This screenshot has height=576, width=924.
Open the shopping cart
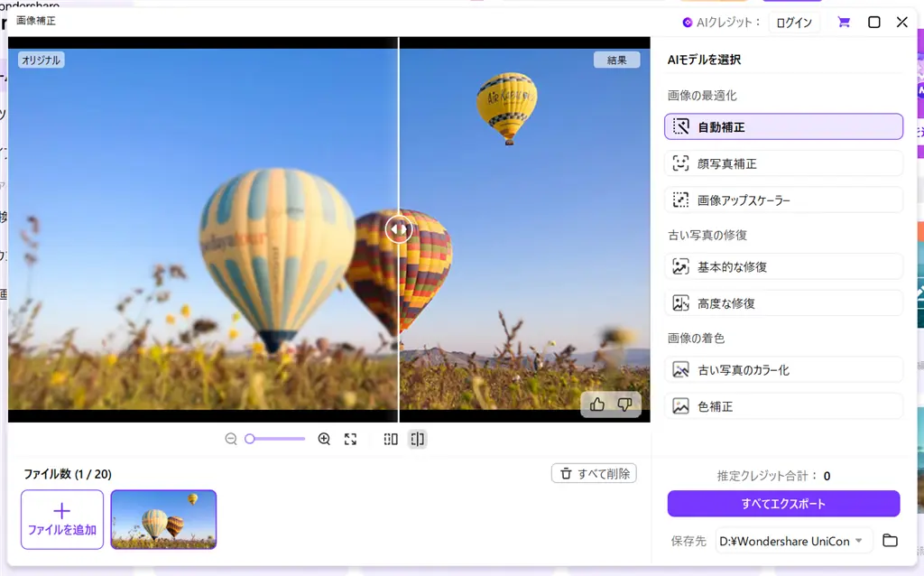click(843, 22)
